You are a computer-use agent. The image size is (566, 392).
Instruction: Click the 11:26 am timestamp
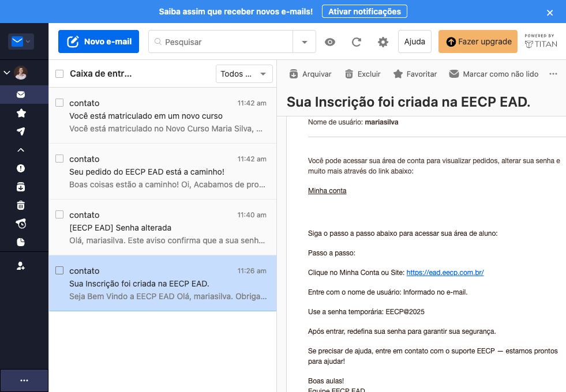(252, 271)
